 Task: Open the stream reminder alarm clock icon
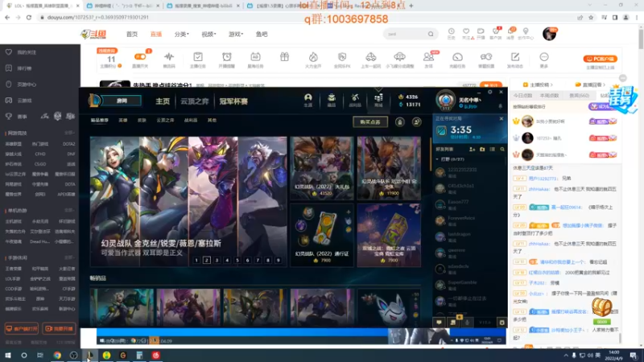(227, 59)
